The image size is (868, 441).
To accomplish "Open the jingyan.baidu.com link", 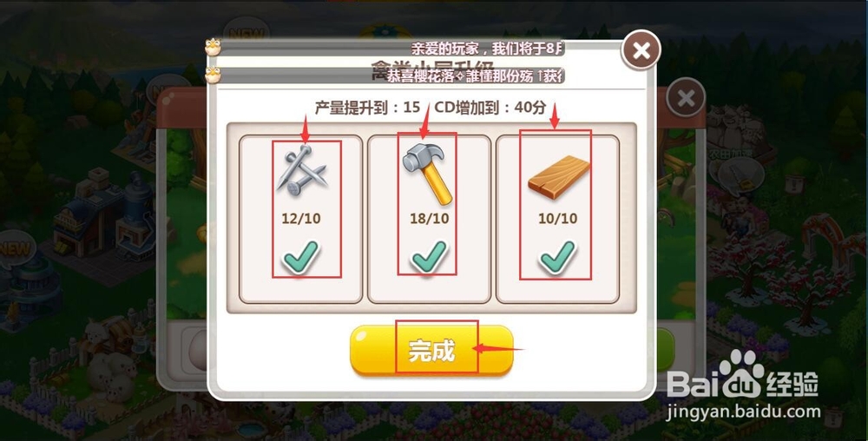I will tap(744, 412).
